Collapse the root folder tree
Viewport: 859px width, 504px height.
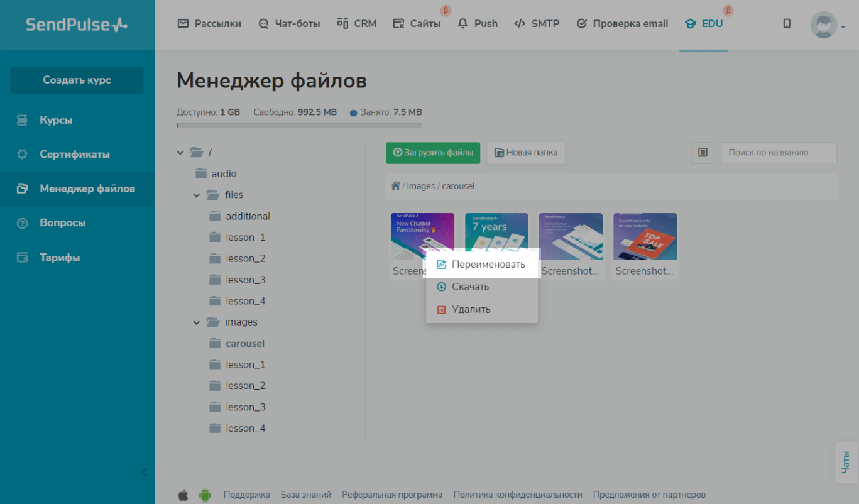181,153
